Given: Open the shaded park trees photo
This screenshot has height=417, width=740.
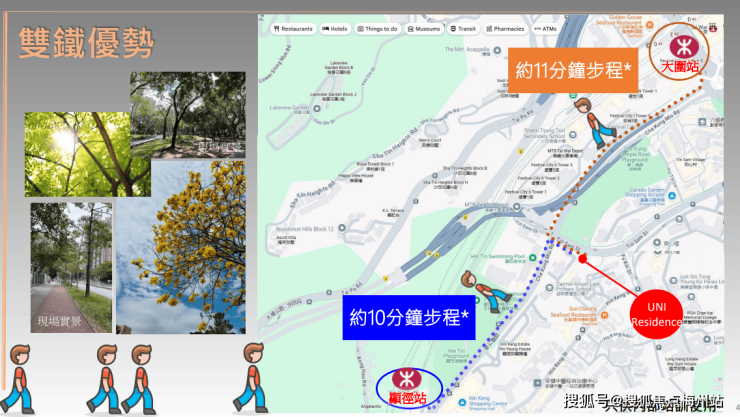Looking at the screenshot, I should click(188, 115).
